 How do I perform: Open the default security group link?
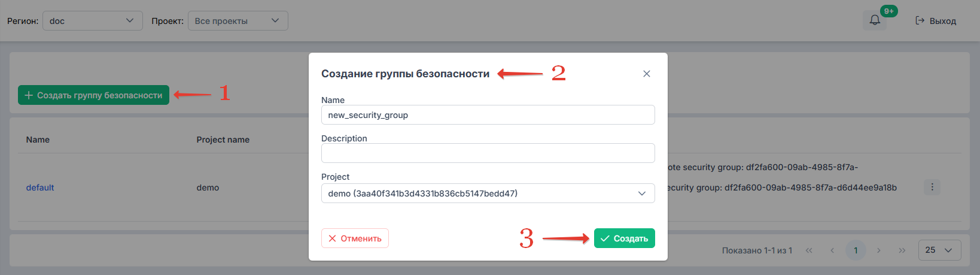coord(40,188)
